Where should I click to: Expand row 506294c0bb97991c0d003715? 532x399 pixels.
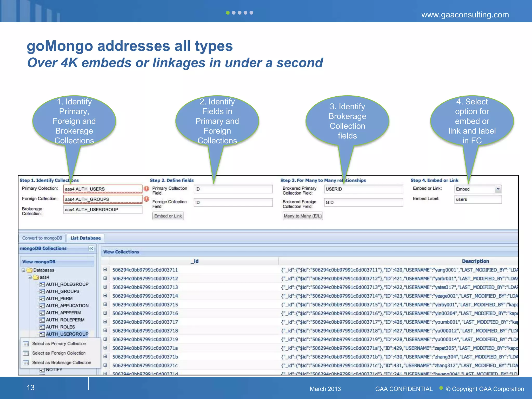[x=105, y=304]
